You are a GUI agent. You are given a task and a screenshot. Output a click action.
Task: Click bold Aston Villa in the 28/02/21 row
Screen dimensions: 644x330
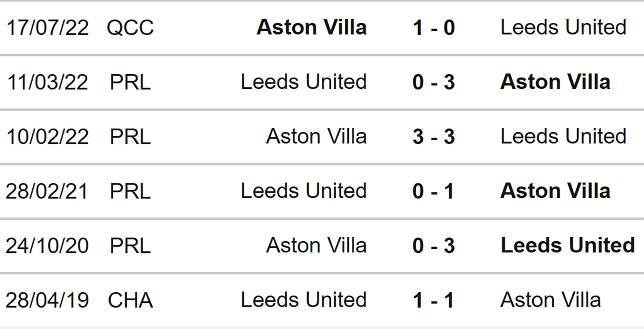tap(555, 191)
